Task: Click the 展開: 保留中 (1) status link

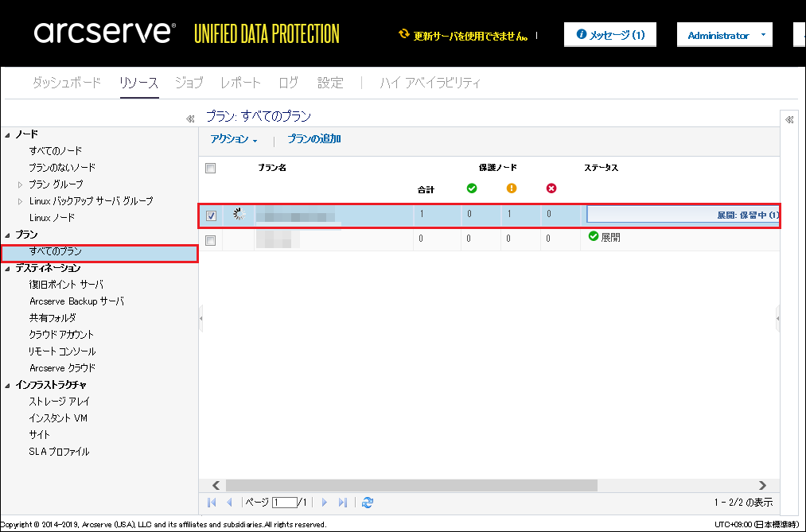Action: (748, 216)
